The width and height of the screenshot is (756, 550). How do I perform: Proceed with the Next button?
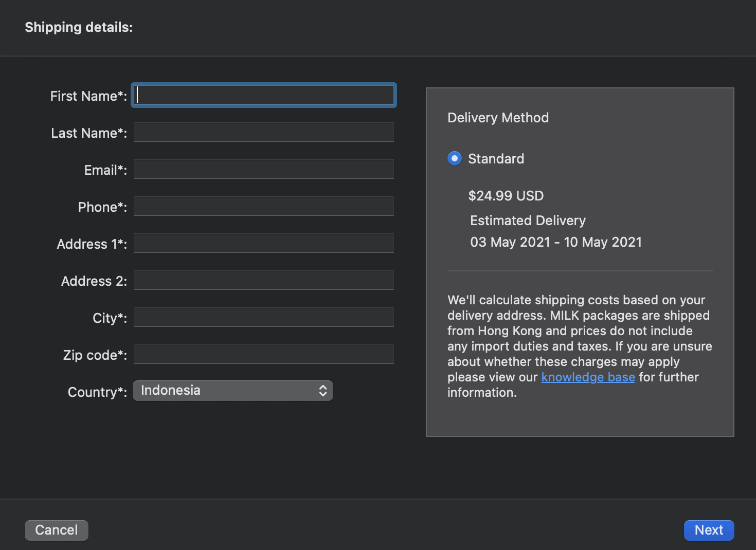pos(709,530)
